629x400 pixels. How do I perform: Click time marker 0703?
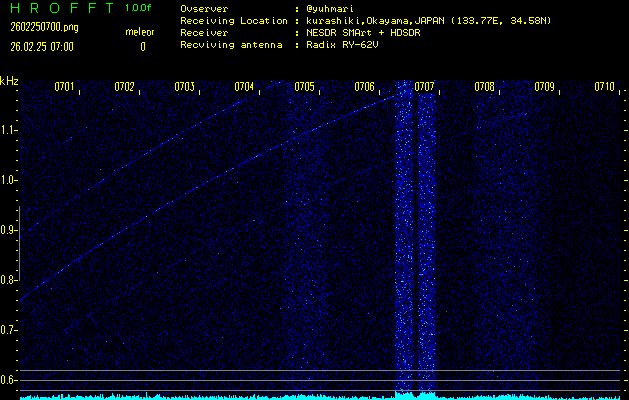tap(185, 87)
